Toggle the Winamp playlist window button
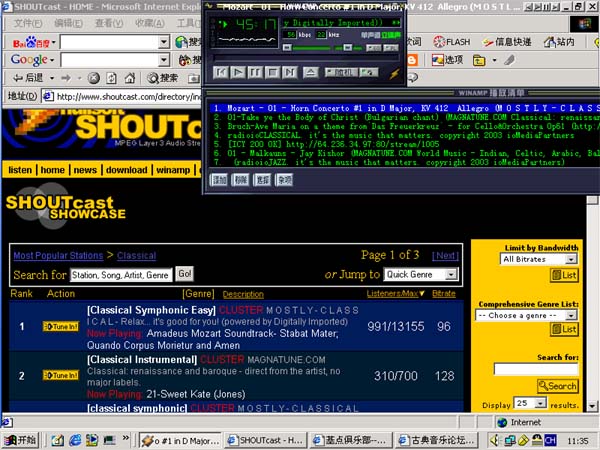 point(391,48)
